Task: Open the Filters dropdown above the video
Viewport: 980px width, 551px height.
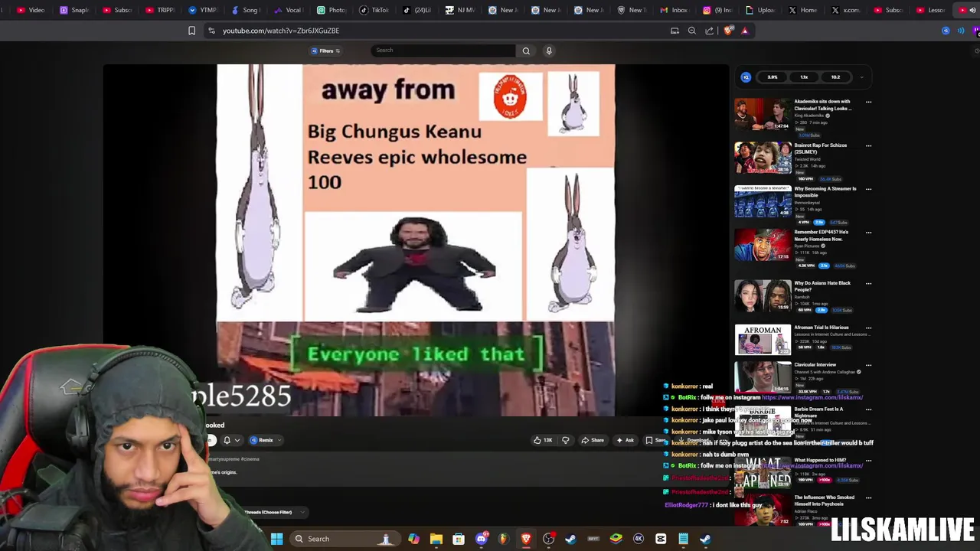Action: [x=325, y=51]
